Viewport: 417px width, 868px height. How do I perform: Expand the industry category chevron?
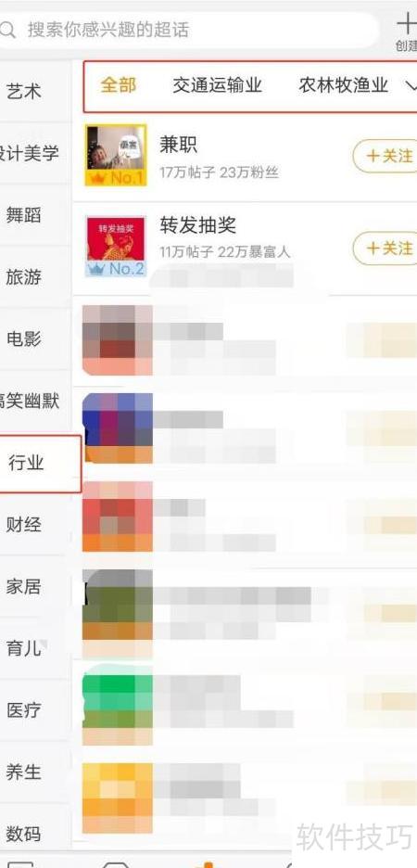click(411, 86)
